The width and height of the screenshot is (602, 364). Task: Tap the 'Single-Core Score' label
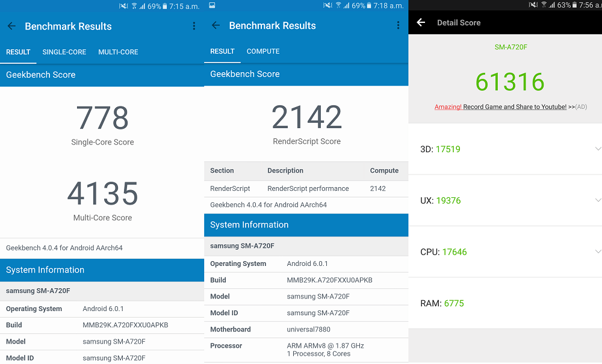click(102, 143)
